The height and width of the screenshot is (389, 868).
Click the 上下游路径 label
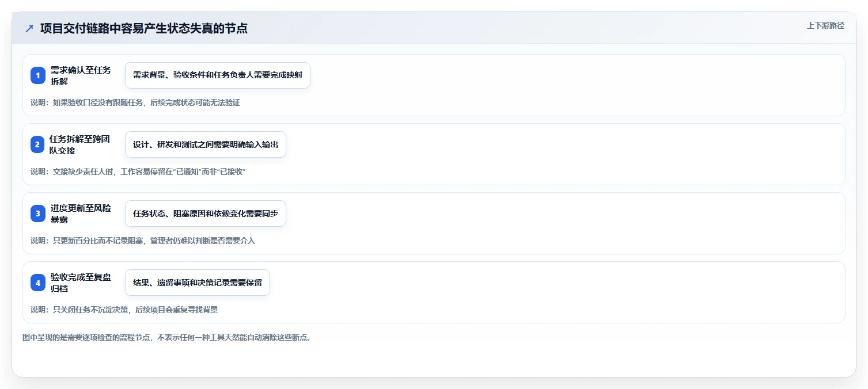[x=825, y=25]
